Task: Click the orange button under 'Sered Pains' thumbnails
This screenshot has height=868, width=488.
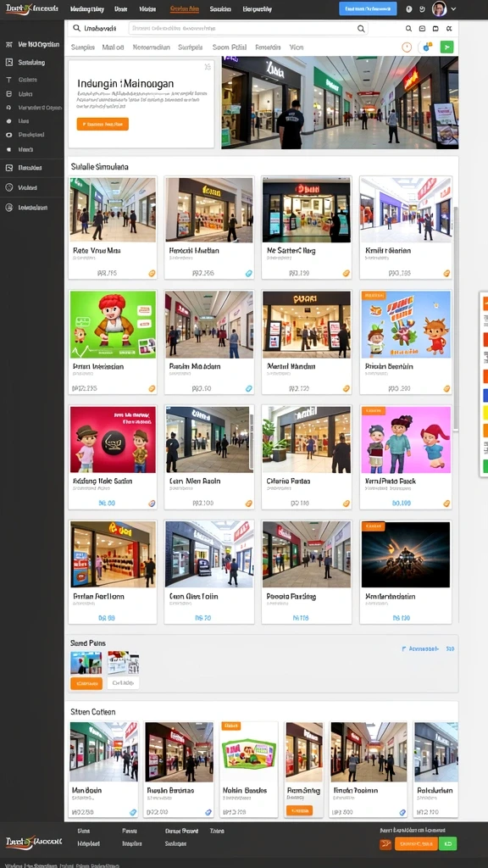Action: (x=86, y=684)
